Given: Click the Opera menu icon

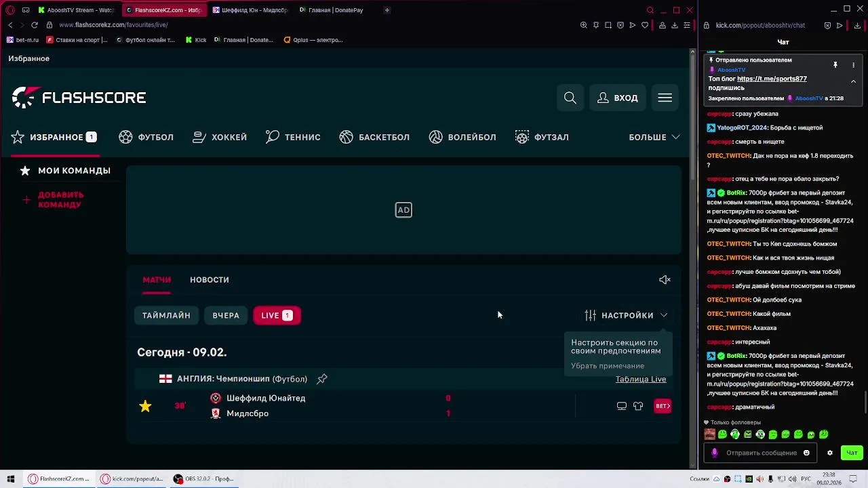Looking at the screenshot, I should point(10,10).
